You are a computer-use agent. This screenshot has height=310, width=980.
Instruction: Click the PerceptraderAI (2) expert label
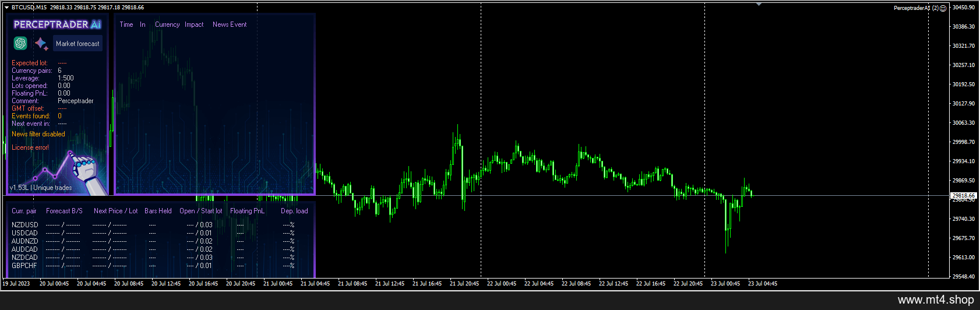[916, 8]
